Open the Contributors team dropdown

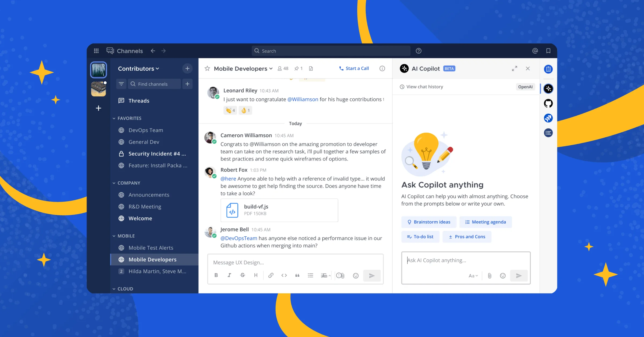point(139,68)
